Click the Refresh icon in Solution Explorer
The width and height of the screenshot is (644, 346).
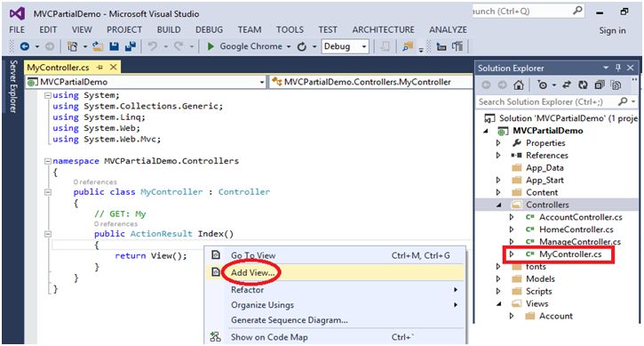(583, 85)
